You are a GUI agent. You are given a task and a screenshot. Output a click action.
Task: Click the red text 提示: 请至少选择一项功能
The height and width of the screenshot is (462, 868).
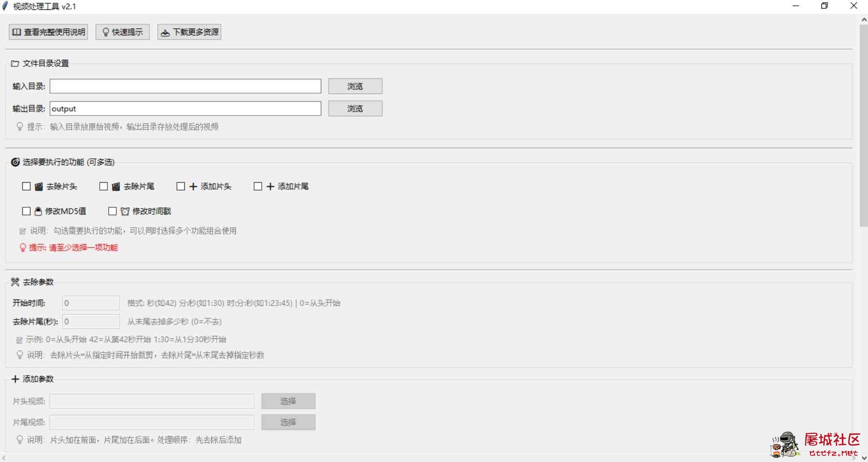(x=73, y=248)
